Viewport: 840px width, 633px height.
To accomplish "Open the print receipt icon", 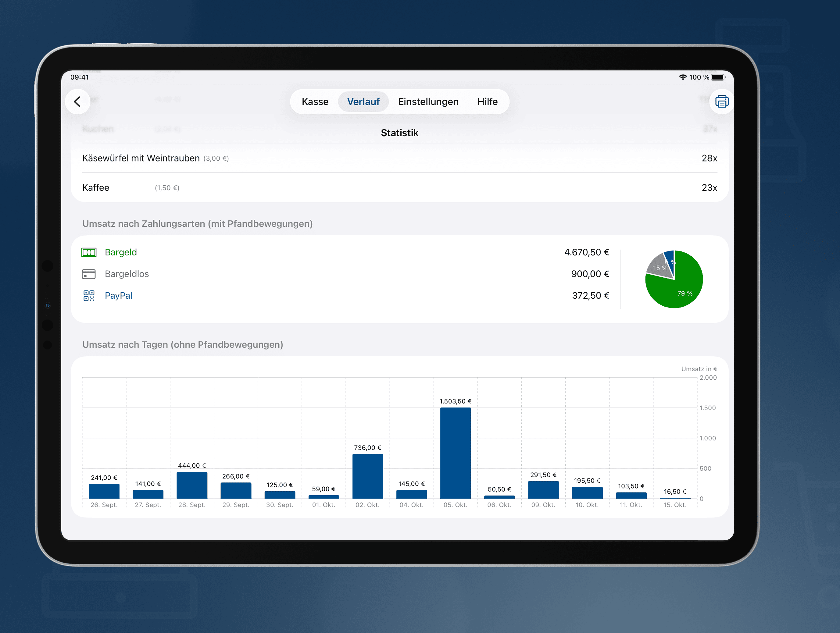I will click(x=721, y=101).
